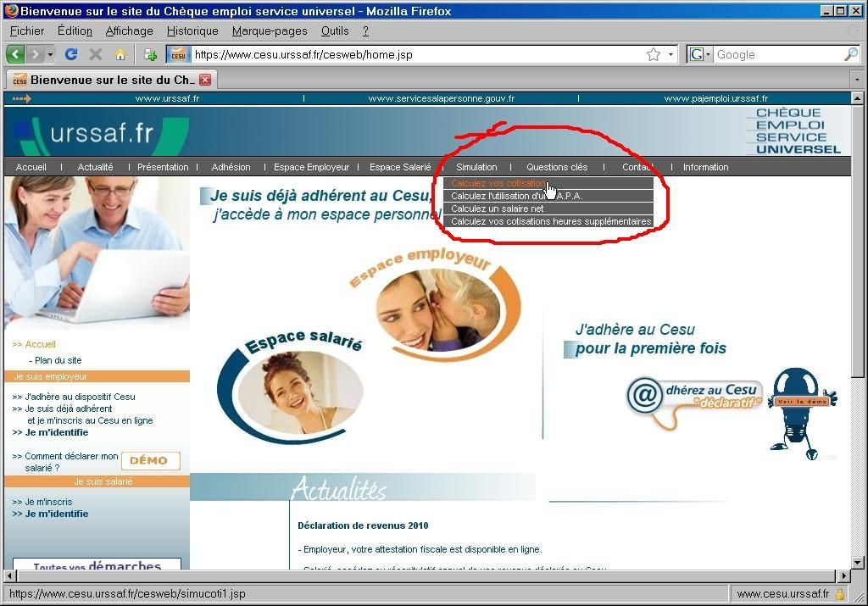Open the Historique menu

(x=192, y=31)
